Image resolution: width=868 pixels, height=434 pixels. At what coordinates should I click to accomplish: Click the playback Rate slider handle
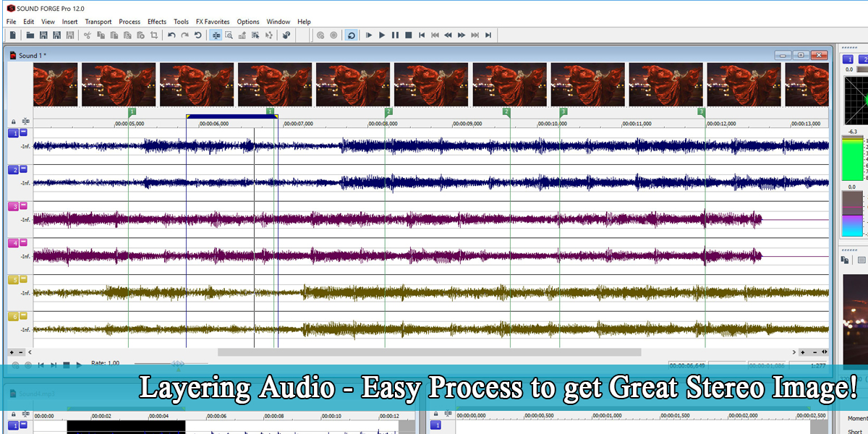click(178, 363)
